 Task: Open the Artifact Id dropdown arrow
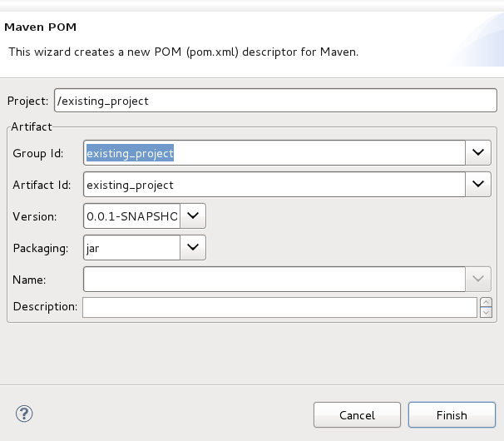click(478, 185)
